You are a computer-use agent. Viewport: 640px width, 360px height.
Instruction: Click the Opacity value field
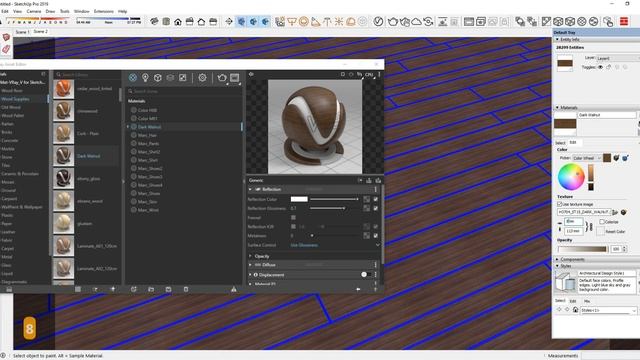tap(616, 249)
